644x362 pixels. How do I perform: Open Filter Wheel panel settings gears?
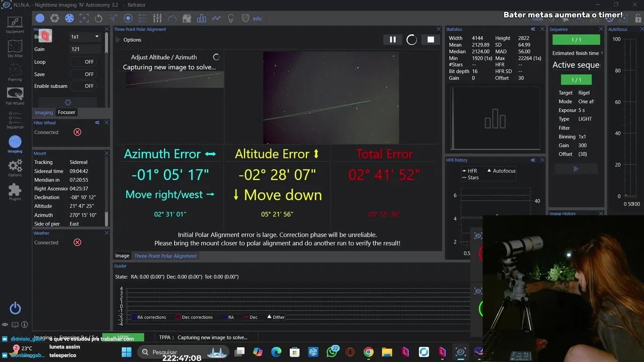[x=97, y=123]
